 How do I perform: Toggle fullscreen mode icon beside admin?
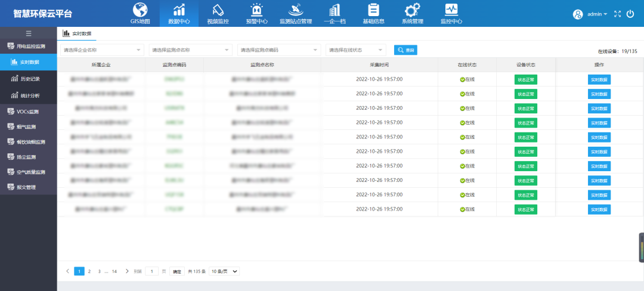point(617,14)
